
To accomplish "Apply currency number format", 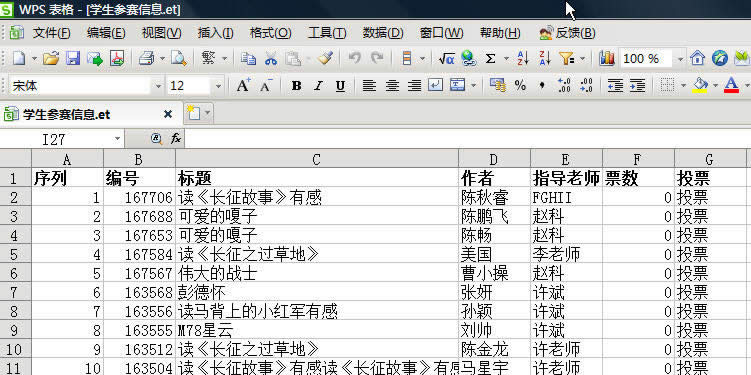I will point(498,86).
